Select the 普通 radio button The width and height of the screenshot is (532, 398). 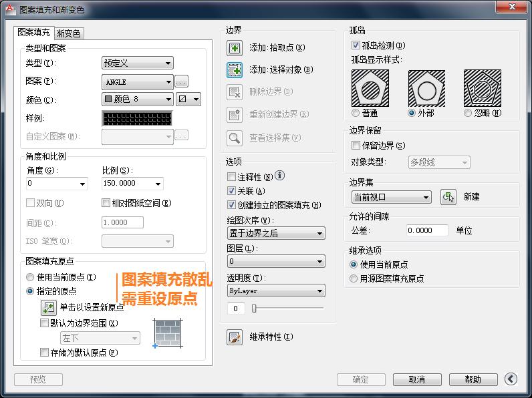pyautogui.click(x=356, y=113)
